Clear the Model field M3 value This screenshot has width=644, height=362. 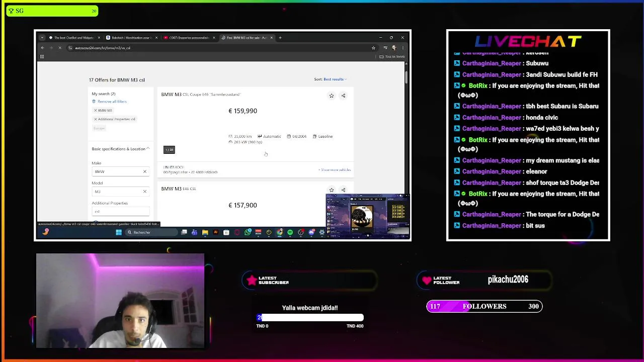(144, 192)
